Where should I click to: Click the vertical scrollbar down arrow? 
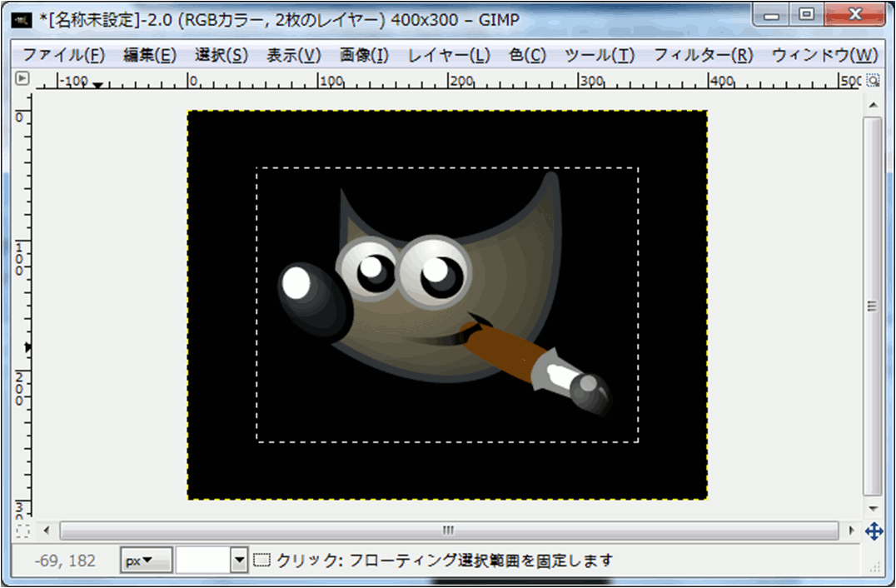(x=873, y=507)
